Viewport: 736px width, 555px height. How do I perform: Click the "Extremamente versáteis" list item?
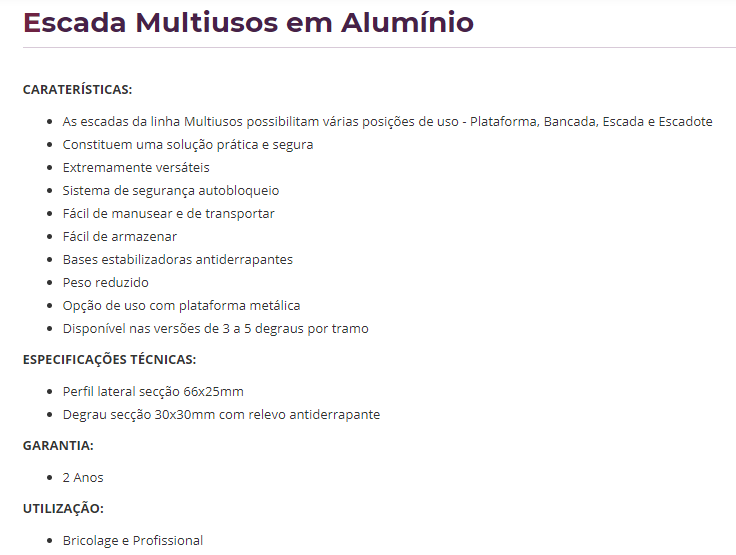point(136,167)
